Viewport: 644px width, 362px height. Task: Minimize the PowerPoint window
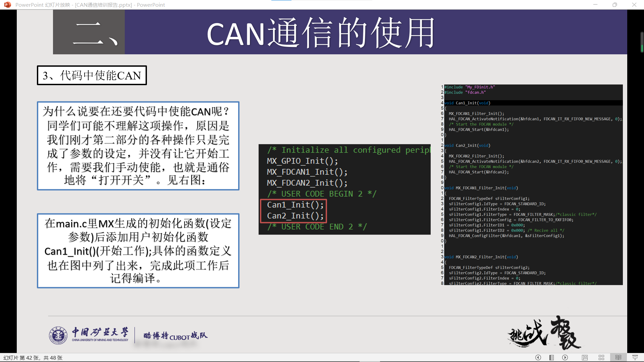click(595, 5)
